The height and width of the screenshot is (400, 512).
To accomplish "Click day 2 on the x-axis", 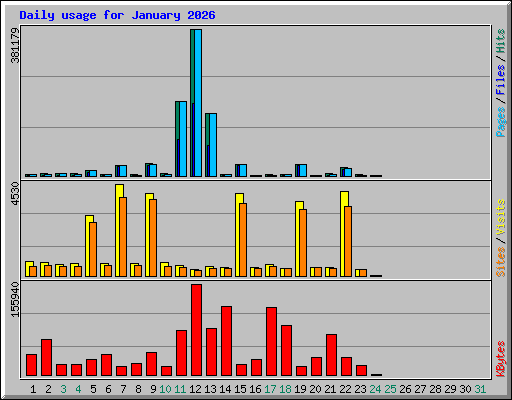I will point(48,389).
